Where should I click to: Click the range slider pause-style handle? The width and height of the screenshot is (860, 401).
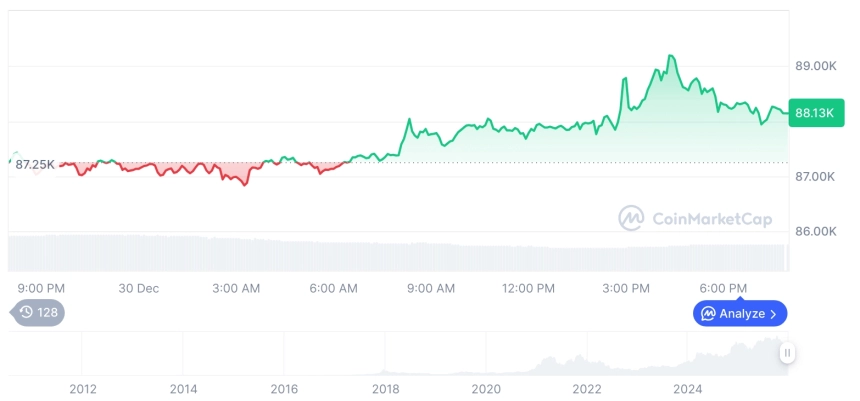pos(788,353)
